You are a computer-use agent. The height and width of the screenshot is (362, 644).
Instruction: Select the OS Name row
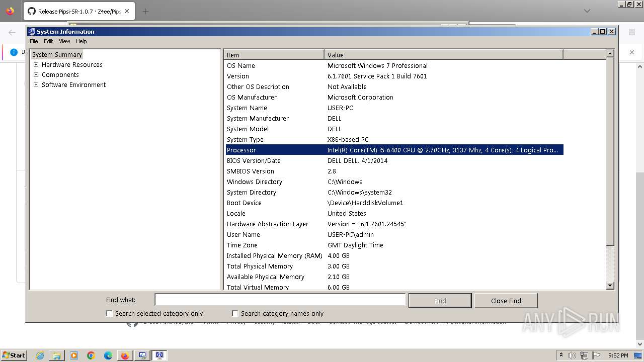(394, 66)
